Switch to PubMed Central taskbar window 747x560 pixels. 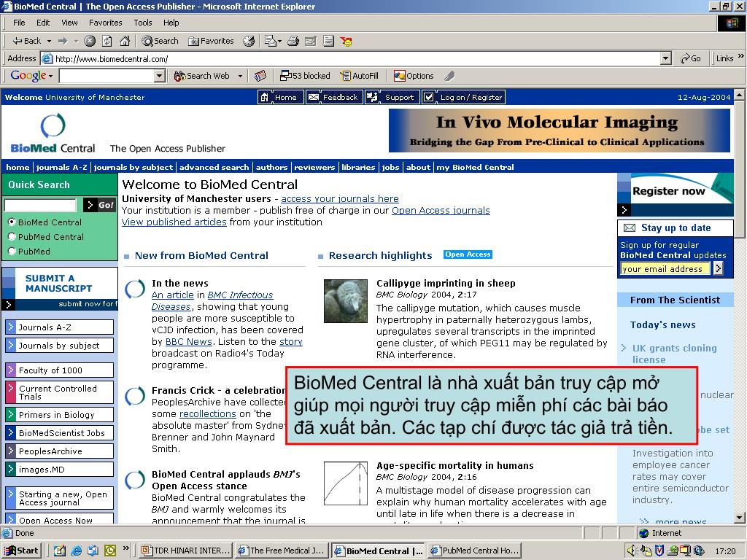(474, 551)
